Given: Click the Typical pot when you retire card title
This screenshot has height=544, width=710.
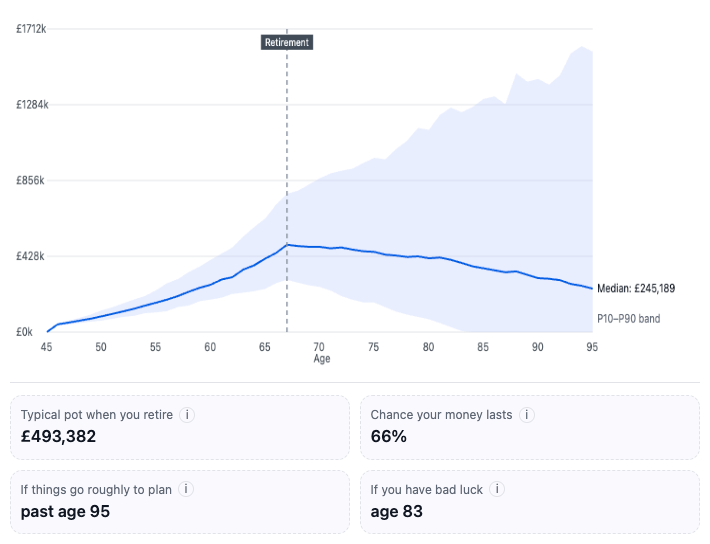Looking at the screenshot, I should tap(97, 414).
